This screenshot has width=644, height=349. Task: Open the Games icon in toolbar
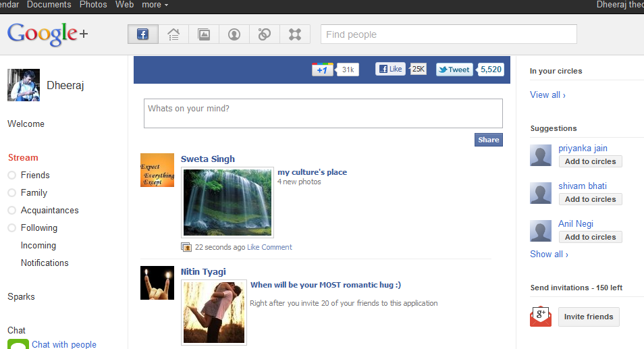(295, 34)
